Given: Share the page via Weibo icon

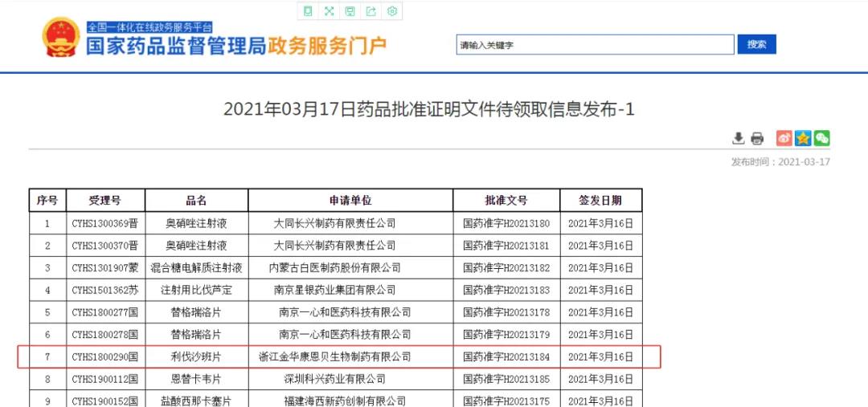Looking at the screenshot, I should coord(784,138).
